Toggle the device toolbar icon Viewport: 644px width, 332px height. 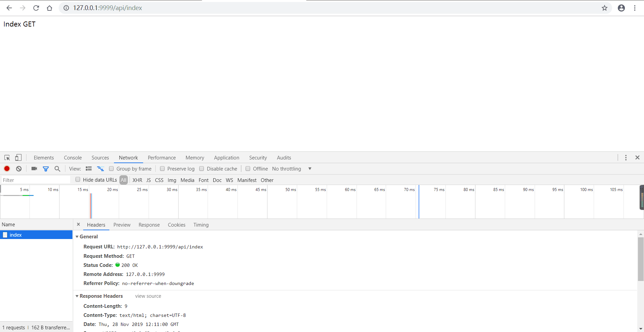18,157
